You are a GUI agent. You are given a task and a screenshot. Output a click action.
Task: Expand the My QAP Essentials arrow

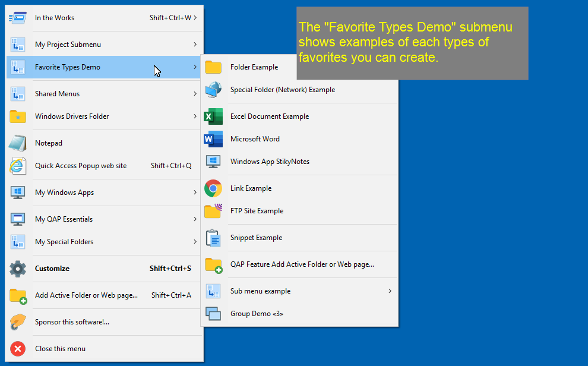click(195, 219)
